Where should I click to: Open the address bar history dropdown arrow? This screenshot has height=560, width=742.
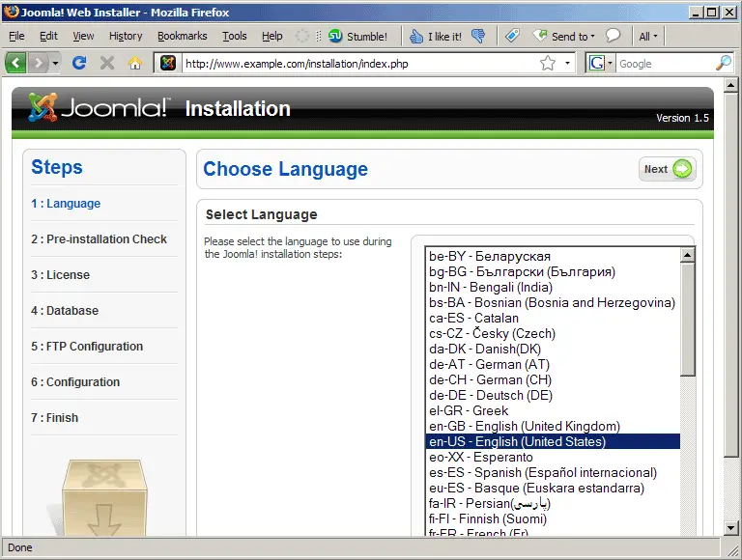(567, 63)
